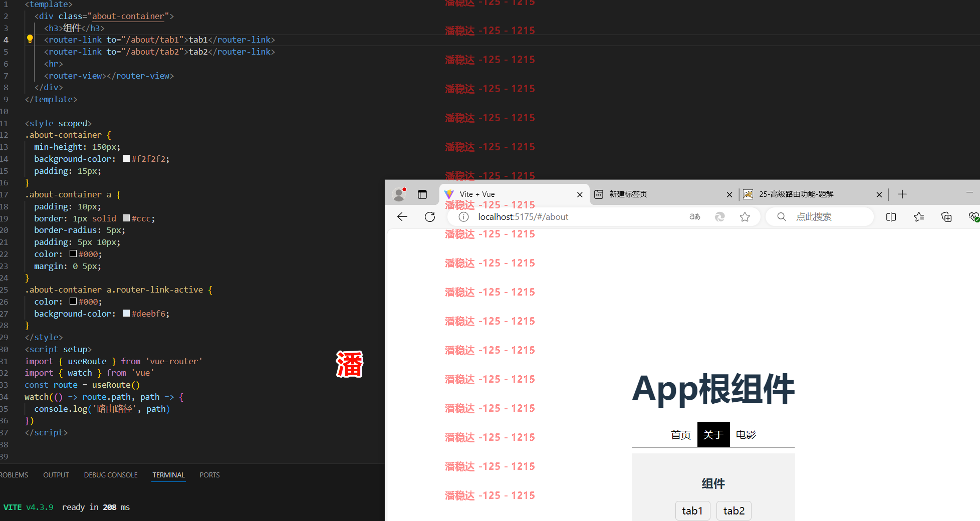Close the 新建标签页 tab
The image size is (980, 521).
pyautogui.click(x=729, y=194)
